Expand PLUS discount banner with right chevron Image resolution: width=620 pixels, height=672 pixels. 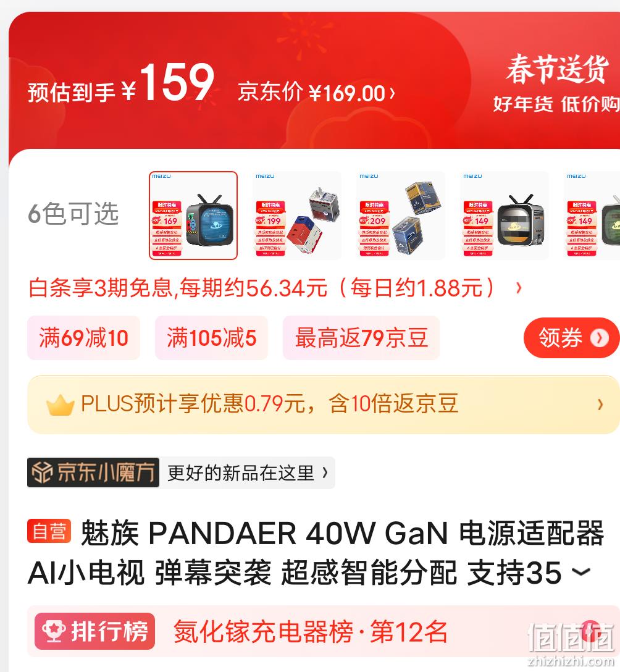tap(600, 404)
